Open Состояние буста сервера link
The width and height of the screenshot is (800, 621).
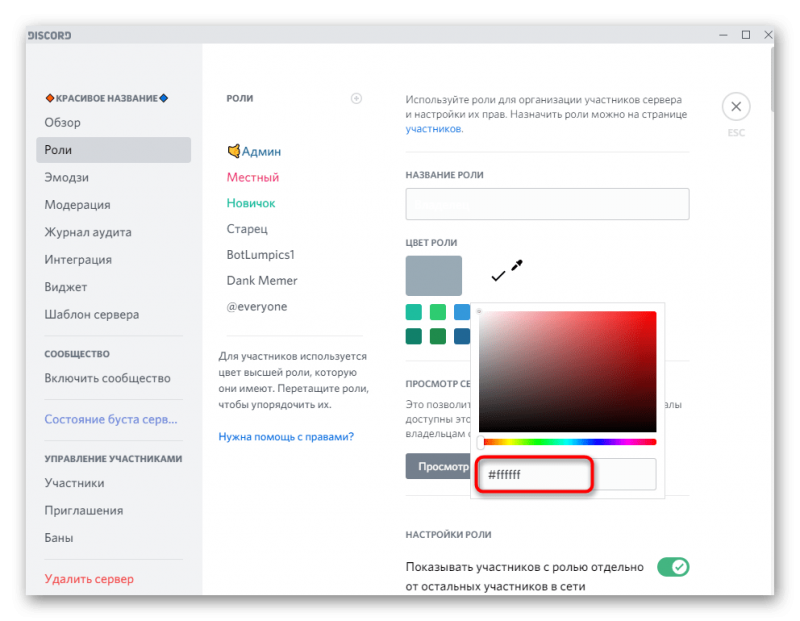click(113, 419)
